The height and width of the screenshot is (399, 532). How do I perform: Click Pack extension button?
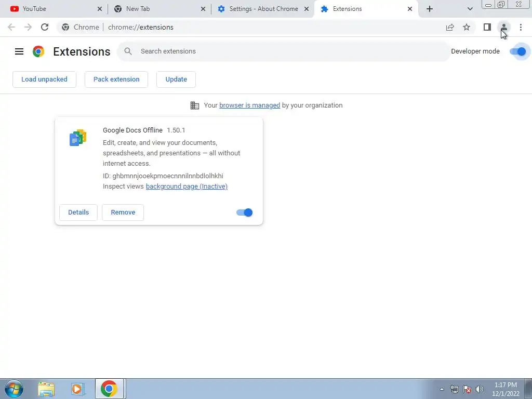116,79
